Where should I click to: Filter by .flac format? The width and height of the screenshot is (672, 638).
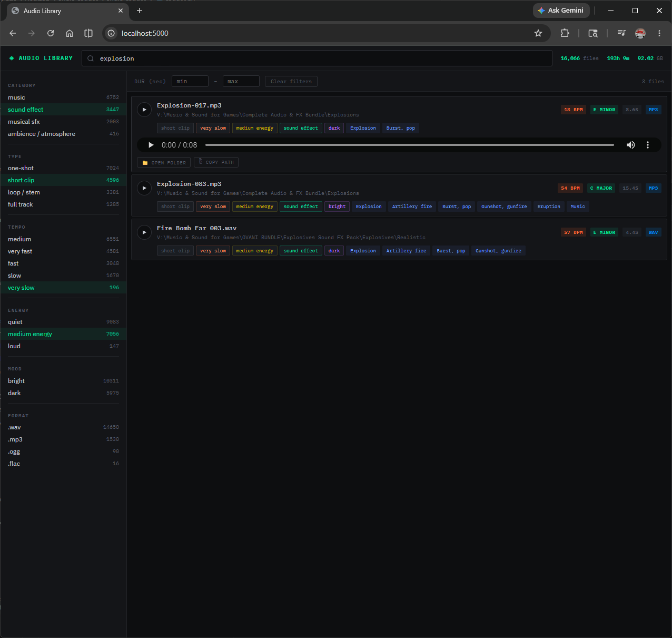click(63, 464)
